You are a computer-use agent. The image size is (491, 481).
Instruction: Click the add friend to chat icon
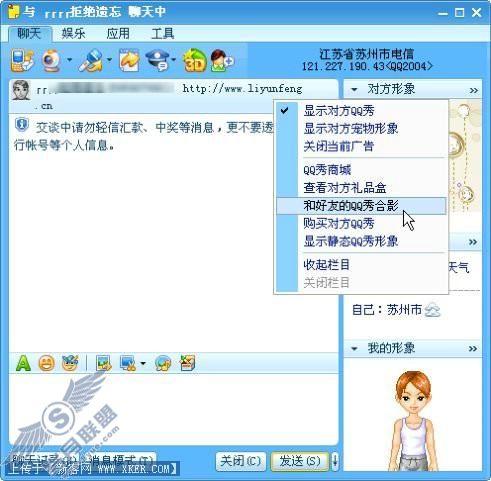(222, 60)
